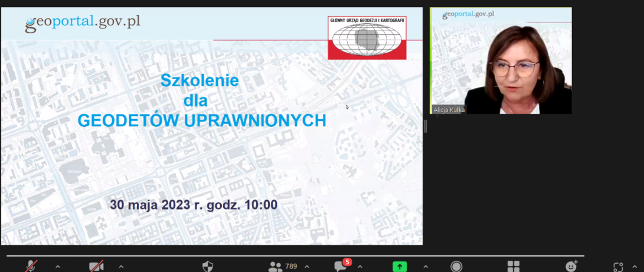The height and width of the screenshot is (272, 644).
Task: Open Chat with 5 unread messages
Action: 341,266
